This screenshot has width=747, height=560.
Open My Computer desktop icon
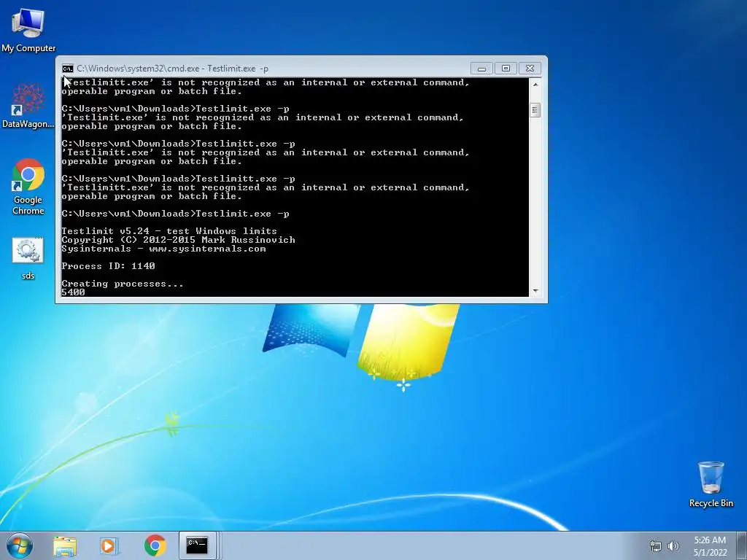(28, 31)
